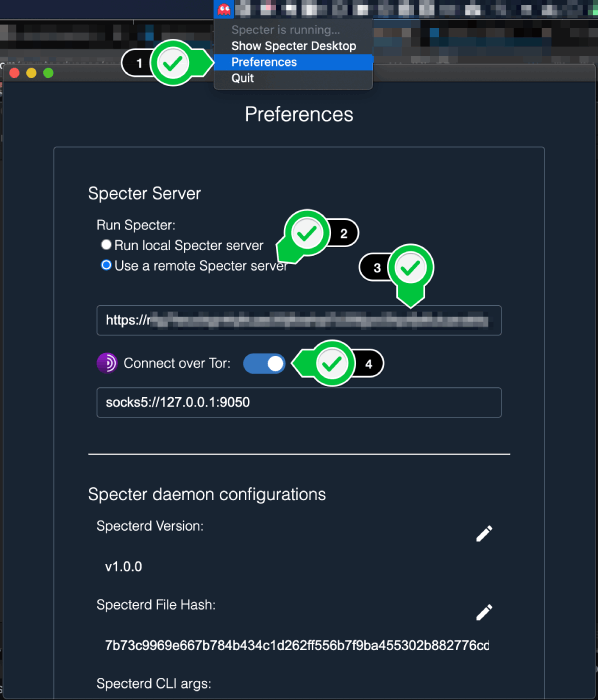This screenshot has width=598, height=700.
Task: Click the v1.0.0 version value
Action: coord(124,567)
